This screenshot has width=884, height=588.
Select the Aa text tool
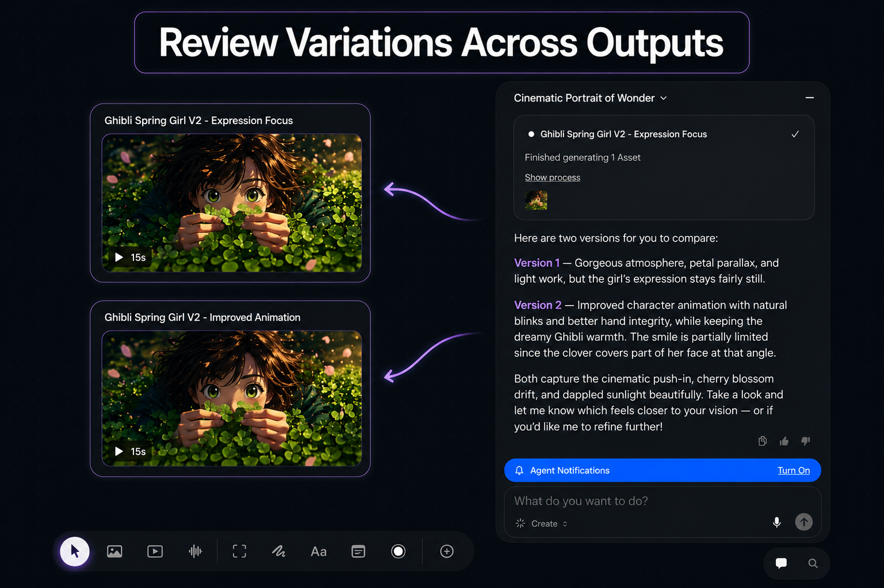319,552
